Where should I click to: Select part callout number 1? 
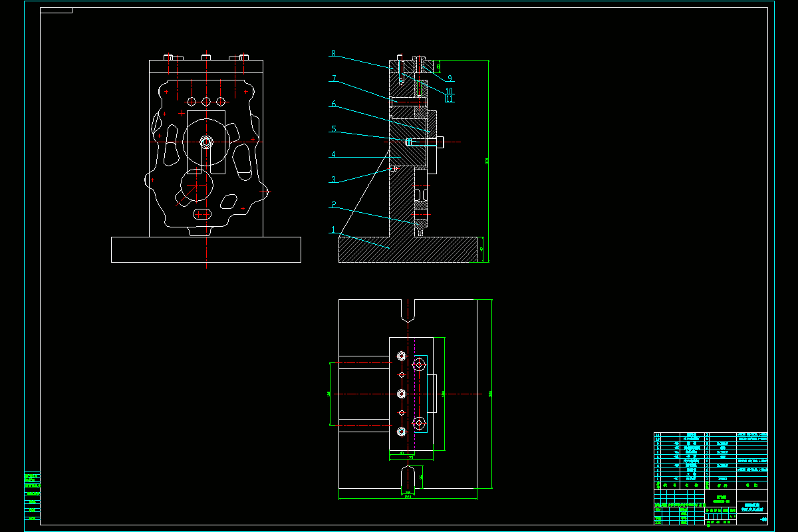click(x=333, y=230)
